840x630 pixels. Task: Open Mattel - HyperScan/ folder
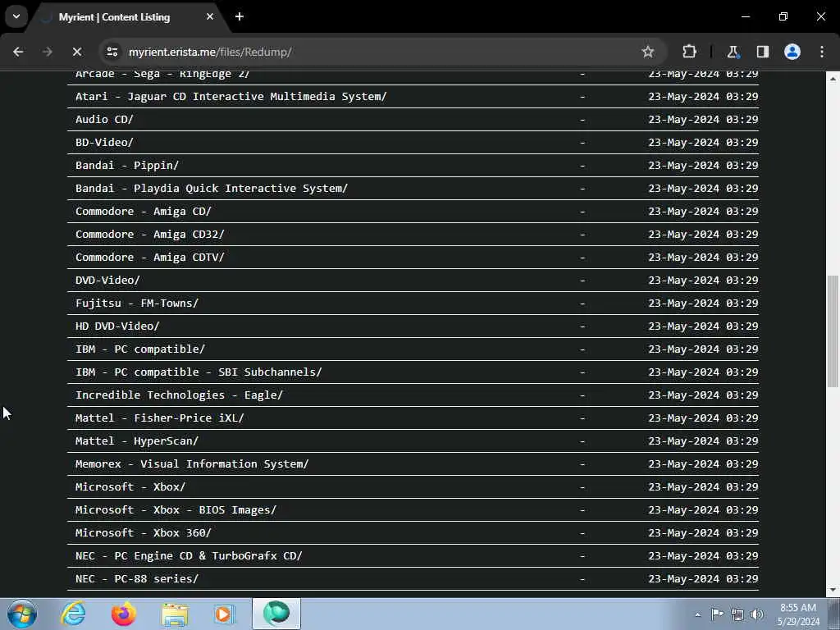point(137,441)
